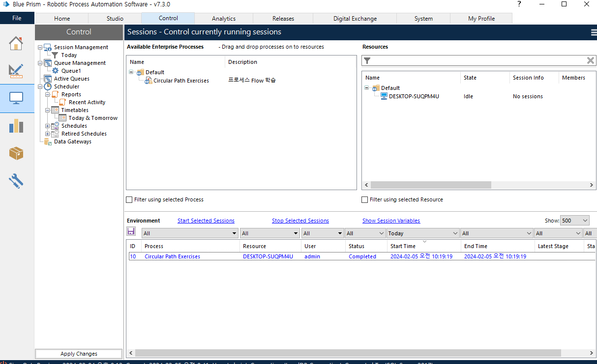Viewport: 597px width, 364px height.
Task: Select the Reports tree item
Action: 71,94
